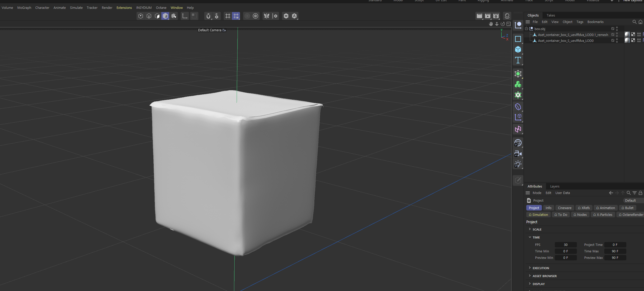Click the sphere render icon
The height and width of the screenshot is (291, 644).
point(507,16)
